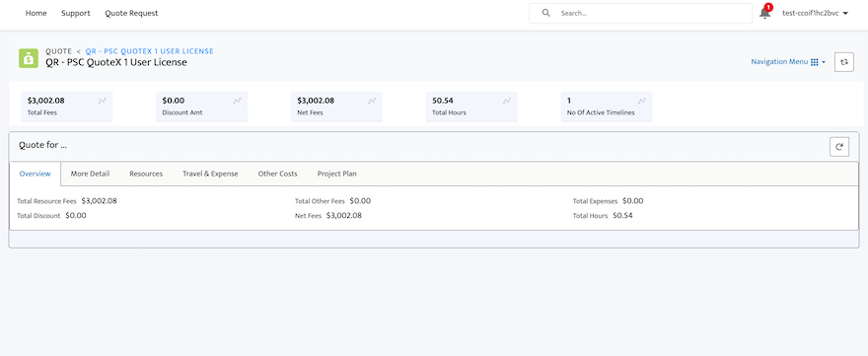Open the Support menu item
Screen dimensions: 868x356
coord(76,13)
